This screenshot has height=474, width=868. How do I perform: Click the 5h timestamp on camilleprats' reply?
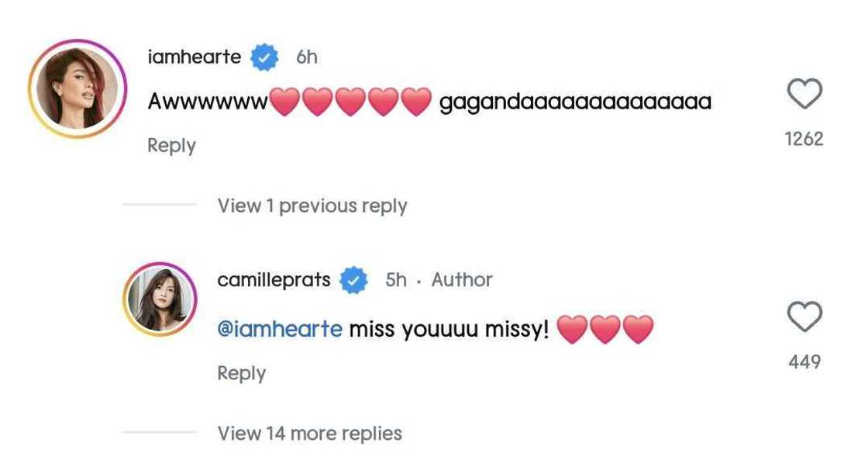click(x=394, y=279)
